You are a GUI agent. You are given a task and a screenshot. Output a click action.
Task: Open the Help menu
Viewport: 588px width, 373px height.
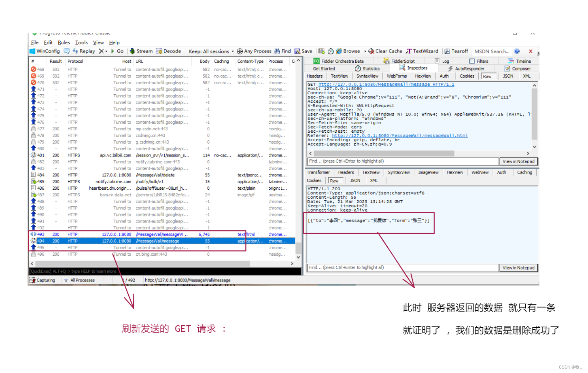coord(114,42)
